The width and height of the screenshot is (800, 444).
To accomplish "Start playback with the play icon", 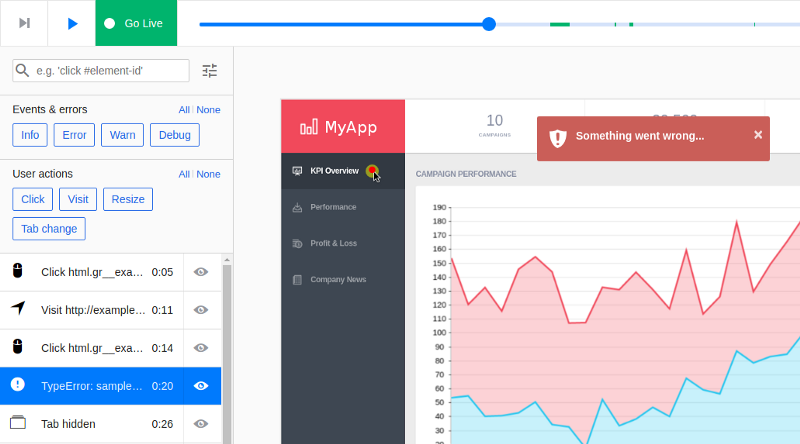I will [72, 23].
